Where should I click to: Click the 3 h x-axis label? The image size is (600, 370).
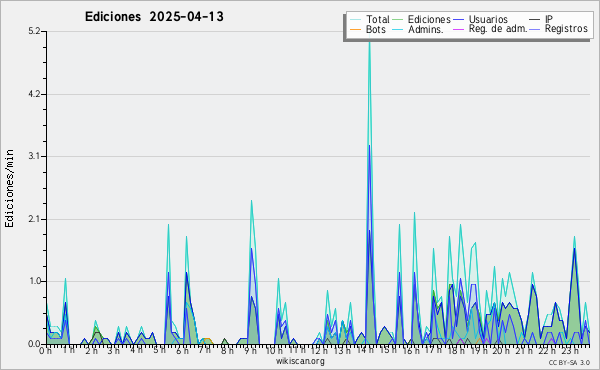pos(113,351)
